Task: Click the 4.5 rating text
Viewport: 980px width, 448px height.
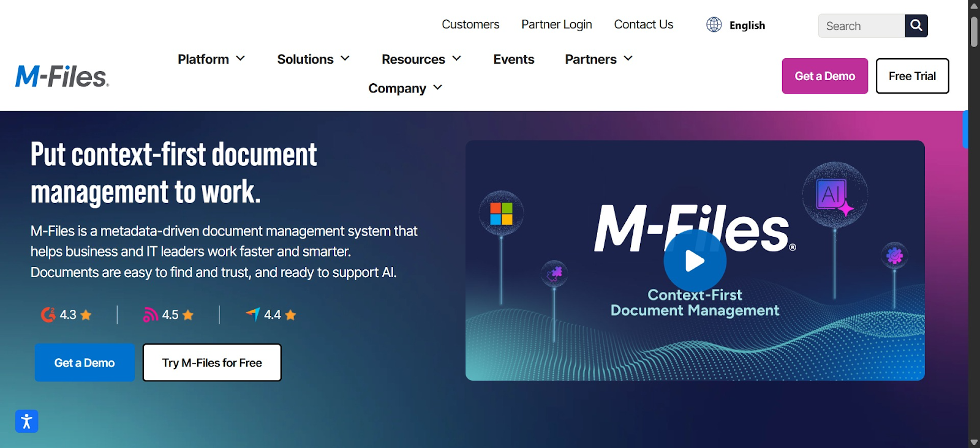Action: pos(170,315)
